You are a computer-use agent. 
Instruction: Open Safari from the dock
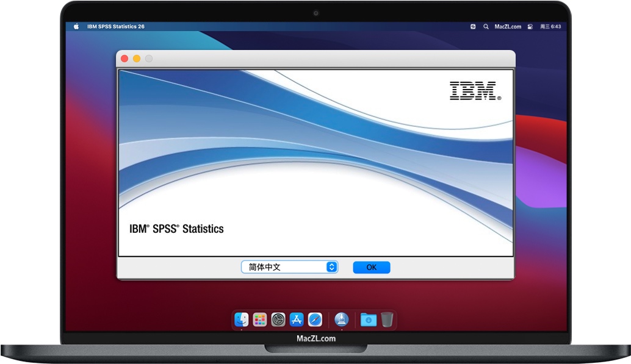pos(315,319)
